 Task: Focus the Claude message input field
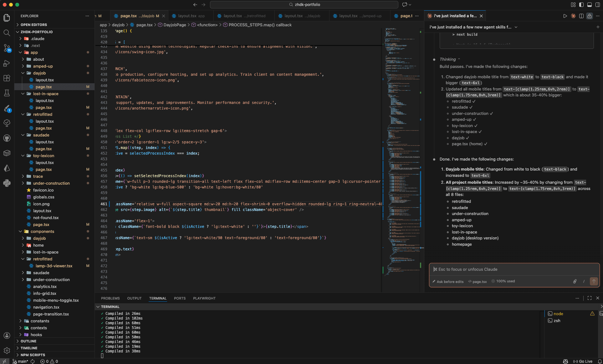(513, 269)
